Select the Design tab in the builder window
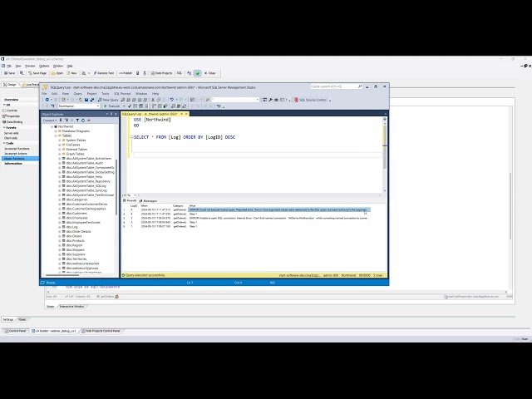Image resolution: width=532 pixels, height=399 pixels. pyautogui.click(x=10, y=85)
